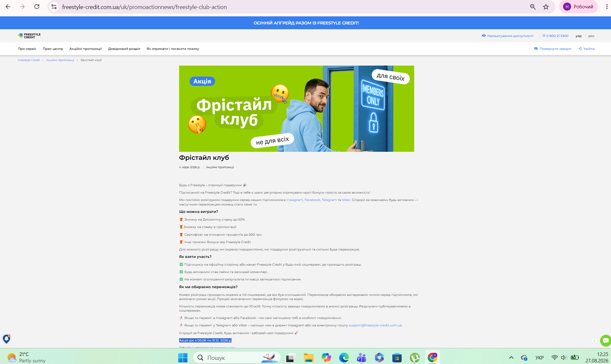Open the Instagram link in the text

(295, 200)
